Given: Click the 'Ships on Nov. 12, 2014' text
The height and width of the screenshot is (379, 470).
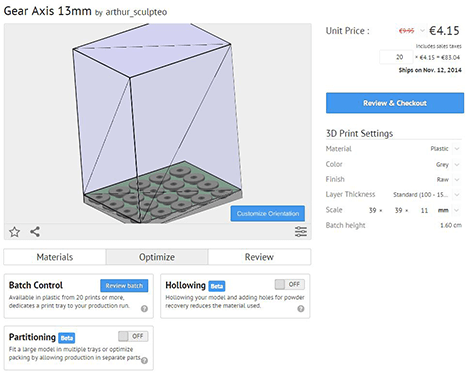Looking at the screenshot, I should 430,70.
